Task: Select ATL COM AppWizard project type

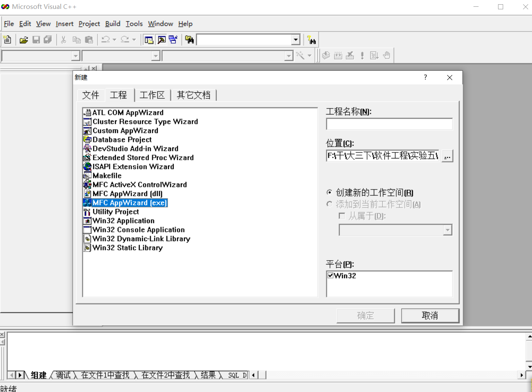Action: click(128, 113)
